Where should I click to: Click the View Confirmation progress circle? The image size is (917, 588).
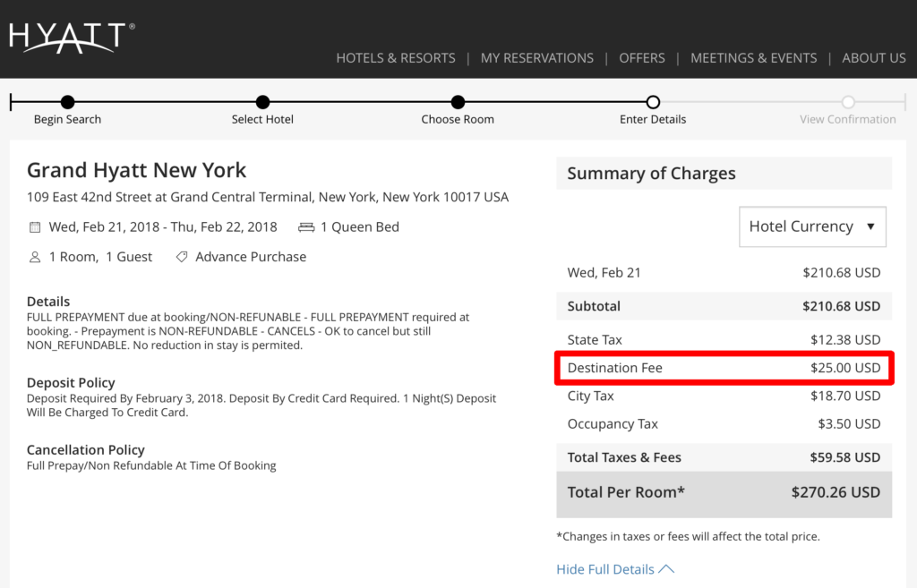pos(848,102)
